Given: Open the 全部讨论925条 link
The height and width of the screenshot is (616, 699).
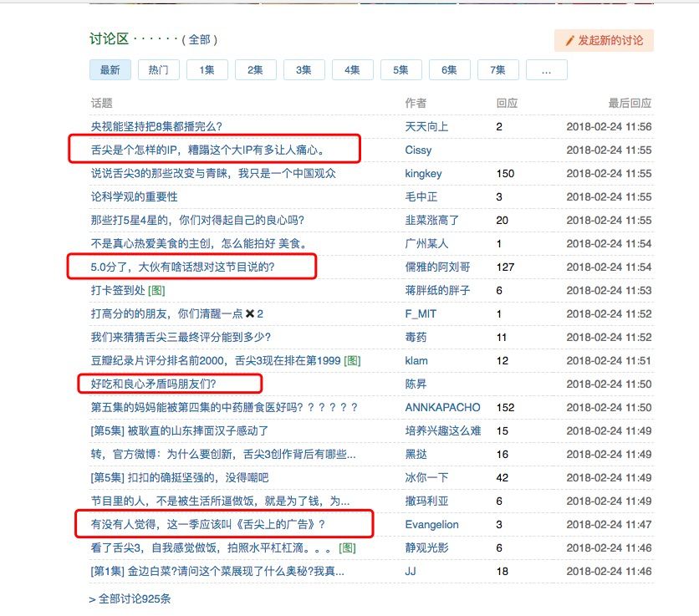Looking at the screenshot, I should pyautogui.click(x=130, y=598).
